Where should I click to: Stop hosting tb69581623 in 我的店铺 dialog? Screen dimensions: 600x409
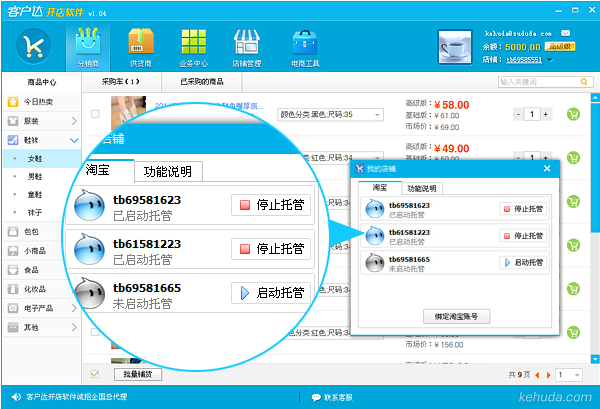(x=523, y=209)
